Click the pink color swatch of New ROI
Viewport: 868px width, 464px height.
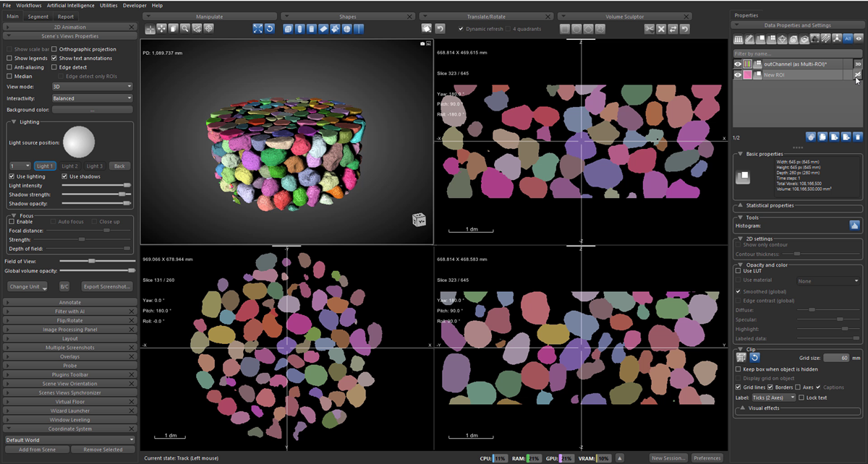click(x=747, y=74)
